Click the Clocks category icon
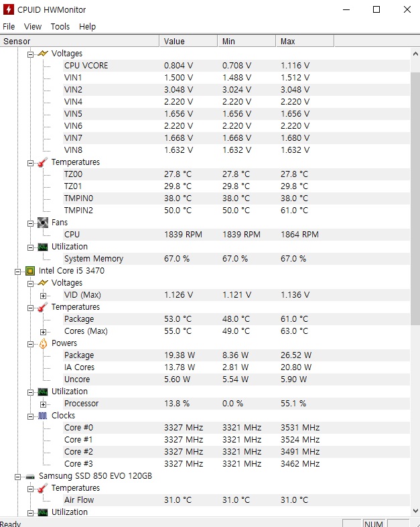420x527 pixels. [x=43, y=416]
